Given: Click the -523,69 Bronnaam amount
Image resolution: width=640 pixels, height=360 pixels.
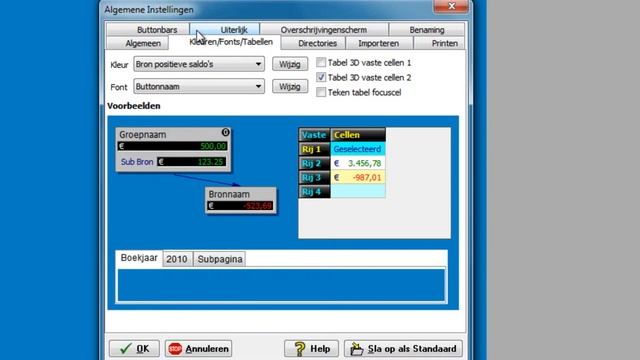Looking at the screenshot, I should [240, 206].
